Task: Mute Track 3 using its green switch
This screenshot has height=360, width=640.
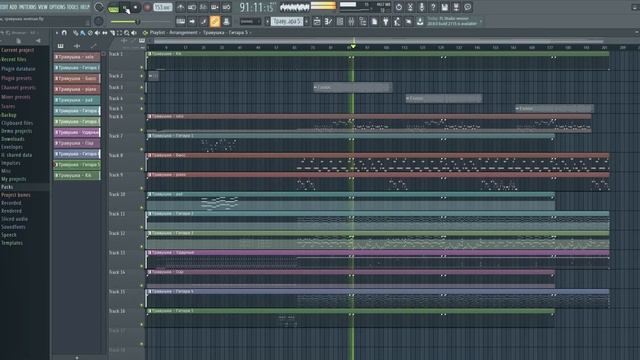Action: [142, 87]
